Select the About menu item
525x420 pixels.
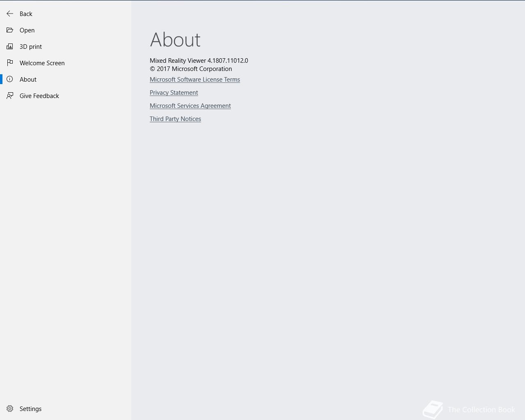[28, 80]
